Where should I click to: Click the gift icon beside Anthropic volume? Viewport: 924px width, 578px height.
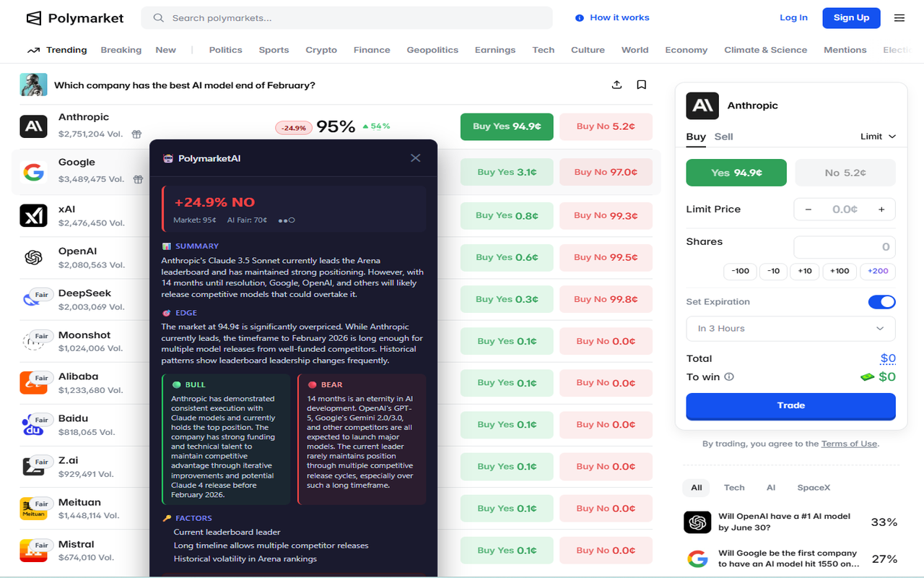pos(136,134)
